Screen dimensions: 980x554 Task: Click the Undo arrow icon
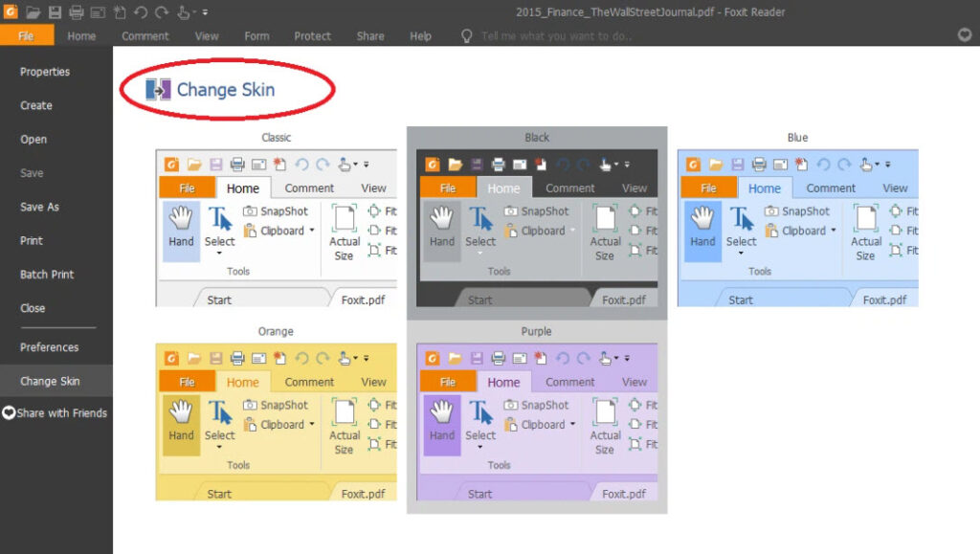(141, 12)
